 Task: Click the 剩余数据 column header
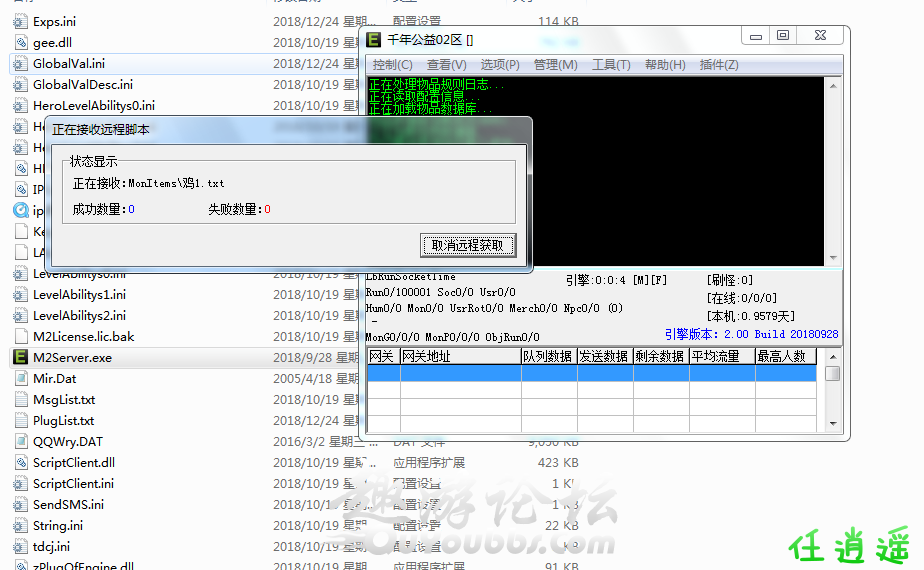click(x=661, y=356)
